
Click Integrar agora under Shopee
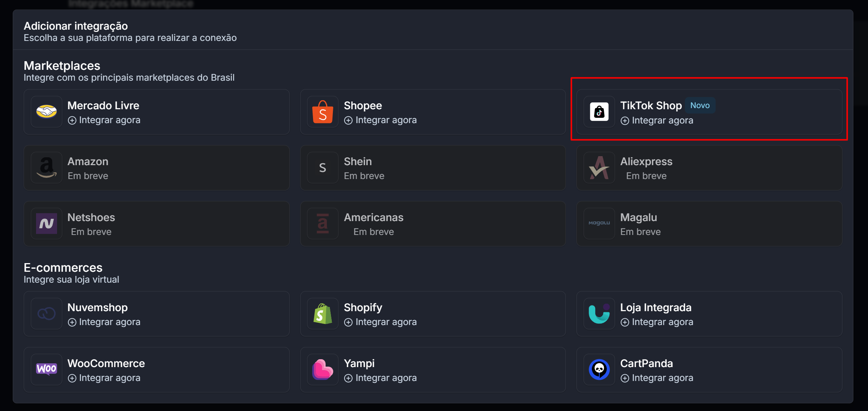pyautogui.click(x=381, y=120)
